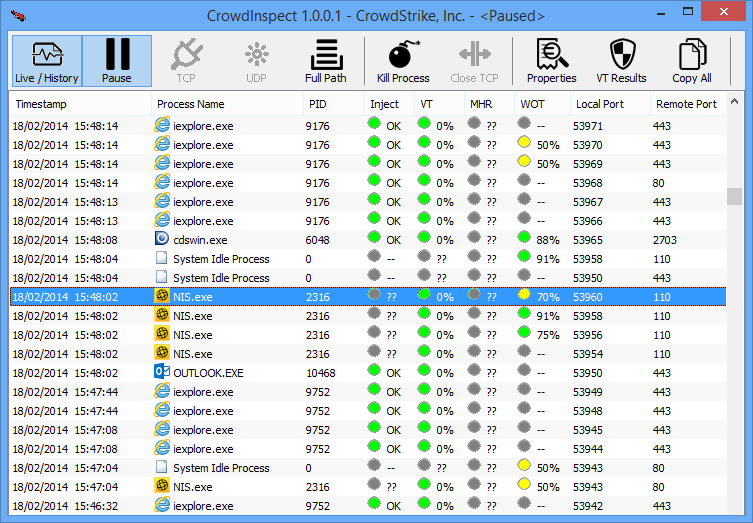Sort by the Local Port column header
The width and height of the screenshot is (753, 523).
click(x=610, y=104)
